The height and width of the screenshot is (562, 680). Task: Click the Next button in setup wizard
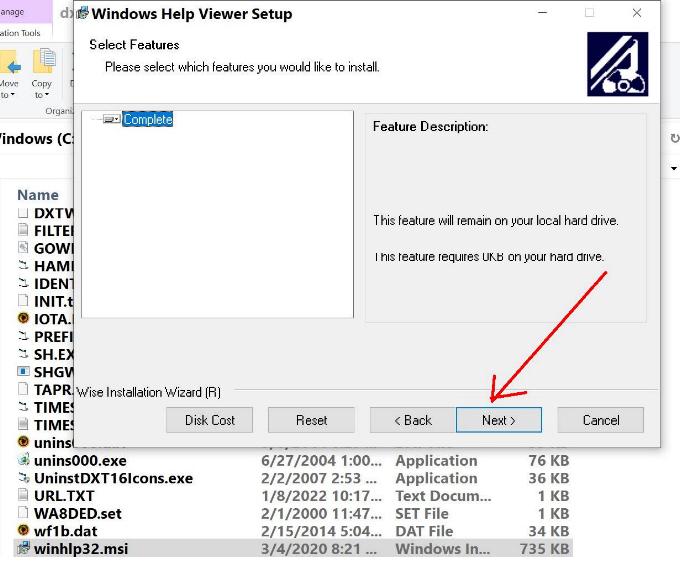[499, 420]
